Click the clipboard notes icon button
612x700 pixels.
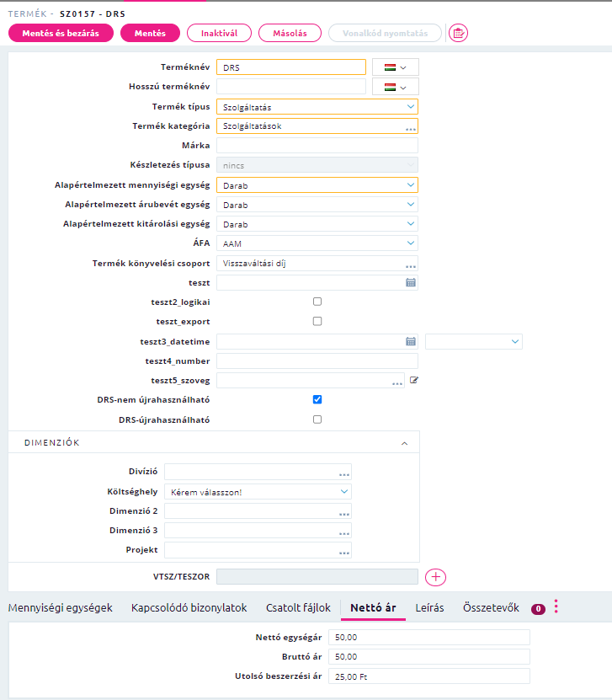[x=458, y=33]
